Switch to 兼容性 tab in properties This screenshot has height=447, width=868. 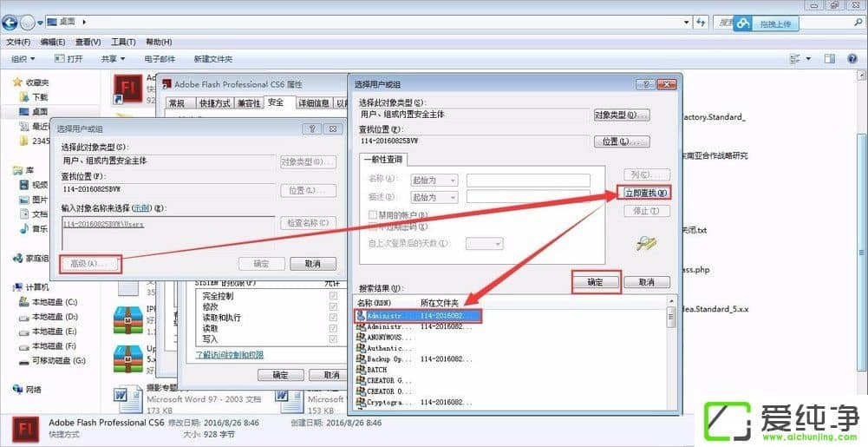click(x=249, y=103)
